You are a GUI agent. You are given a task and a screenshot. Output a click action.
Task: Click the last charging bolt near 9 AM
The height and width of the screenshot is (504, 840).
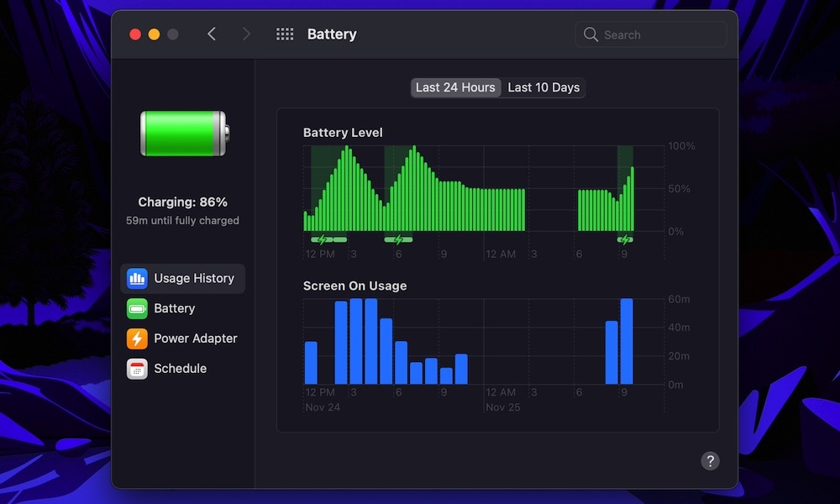pos(625,239)
